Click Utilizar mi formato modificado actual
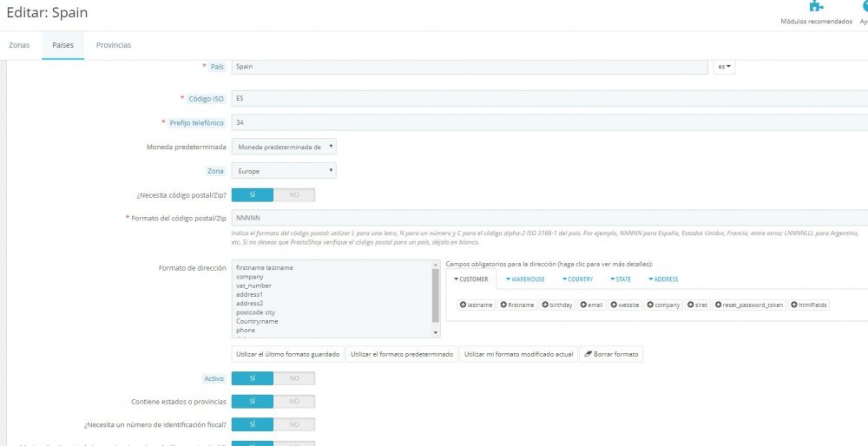 point(519,354)
